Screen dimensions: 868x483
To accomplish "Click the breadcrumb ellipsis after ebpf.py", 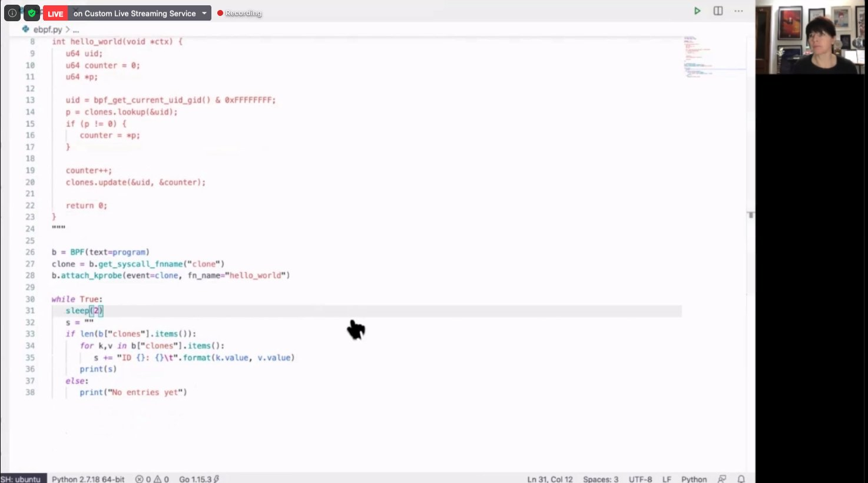I will tap(75, 29).
